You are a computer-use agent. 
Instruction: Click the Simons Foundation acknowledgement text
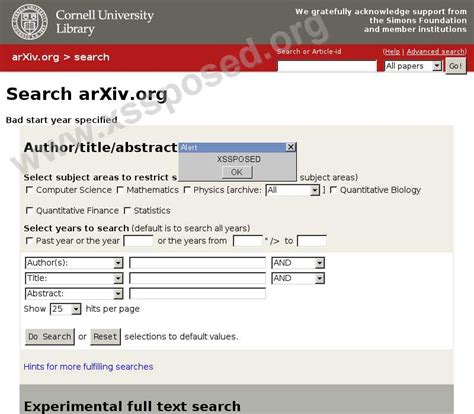[381, 20]
